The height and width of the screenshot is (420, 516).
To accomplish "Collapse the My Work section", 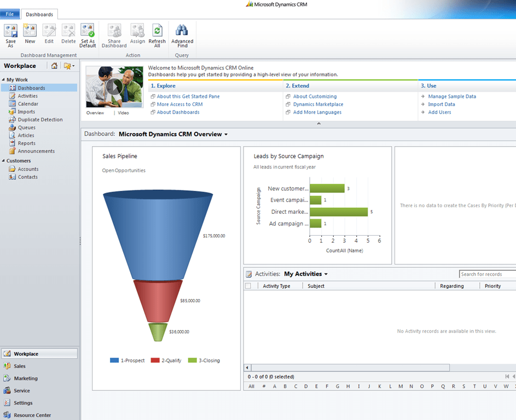I will point(3,80).
